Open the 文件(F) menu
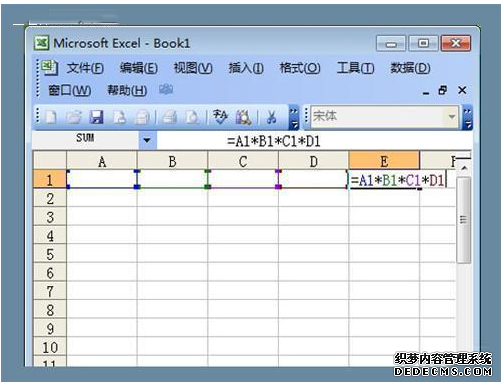Image resolution: width=503 pixels, height=386 pixels. tap(85, 68)
